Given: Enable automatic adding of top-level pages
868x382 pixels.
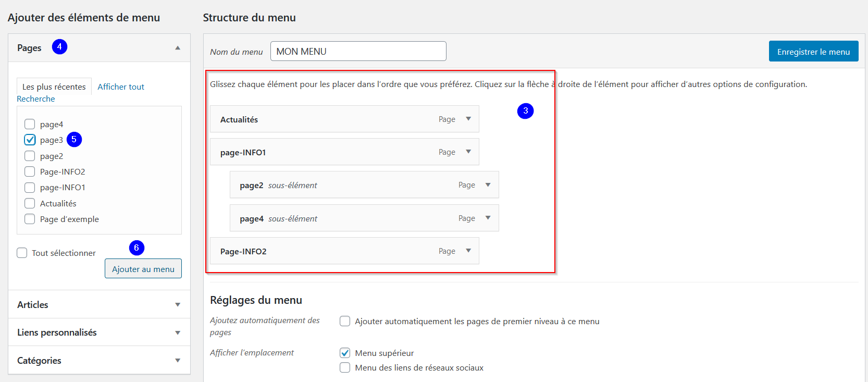Looking at the screenshot, I should tap(345, 321).
